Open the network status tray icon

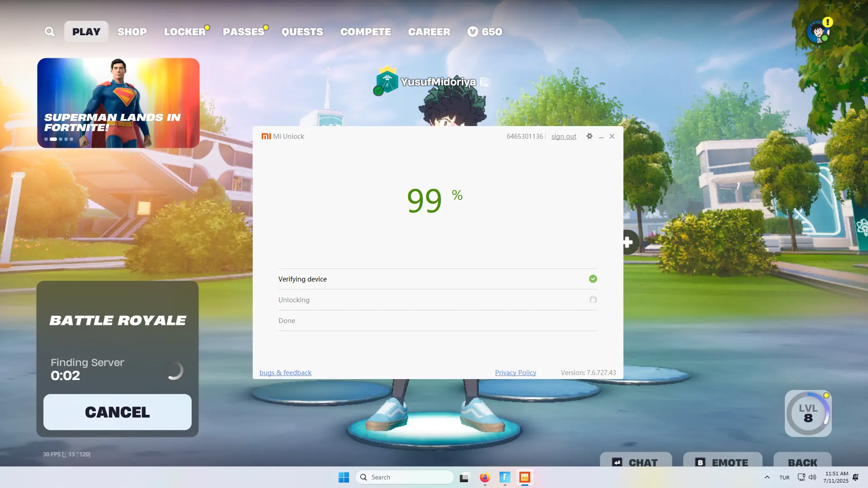[x=801, y=477]
